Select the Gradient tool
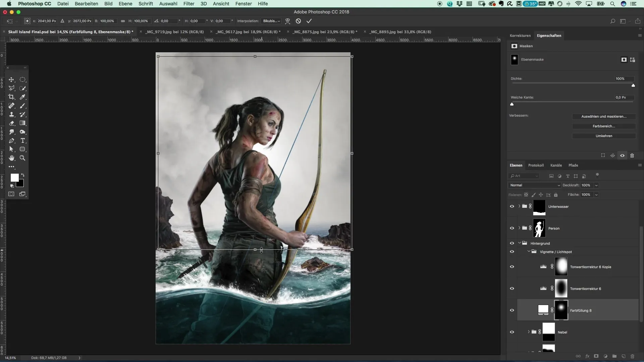This screenshot has height=362, width=644. tap(22, 123)
